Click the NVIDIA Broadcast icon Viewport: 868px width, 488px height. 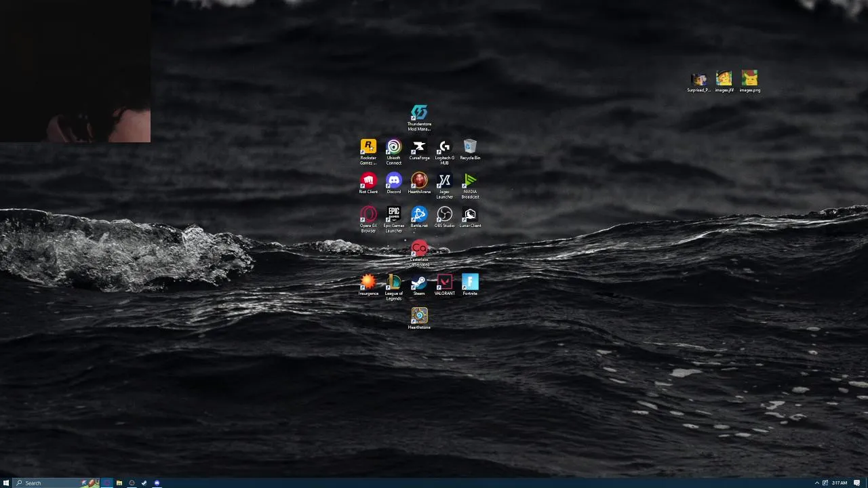coord(470,186)
